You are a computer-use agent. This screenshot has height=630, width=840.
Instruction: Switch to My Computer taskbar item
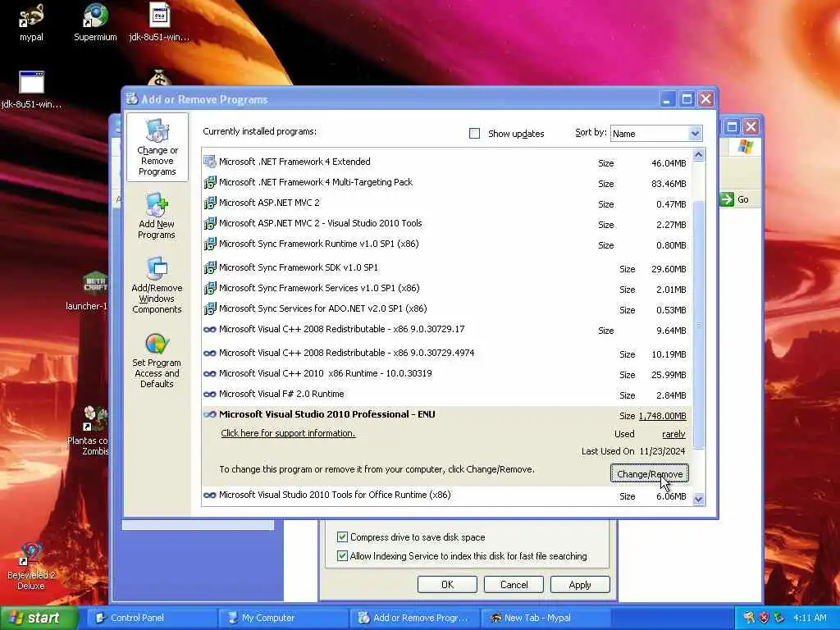tap(283, 618)
